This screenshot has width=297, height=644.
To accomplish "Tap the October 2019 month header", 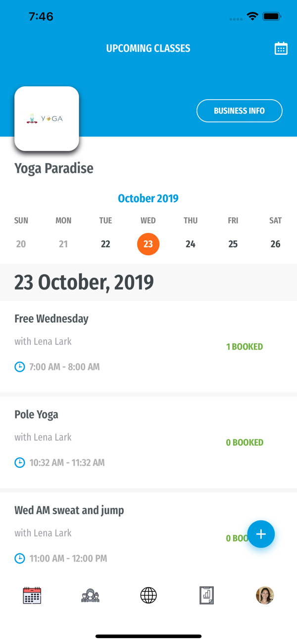I will (x=148, y=198).
